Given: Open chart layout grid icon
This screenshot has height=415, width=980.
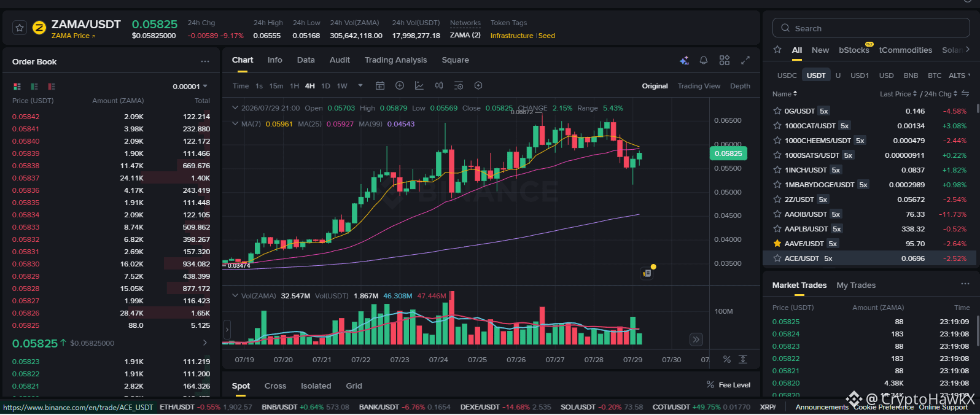Looking at the screenshot, I should (725, 60).
